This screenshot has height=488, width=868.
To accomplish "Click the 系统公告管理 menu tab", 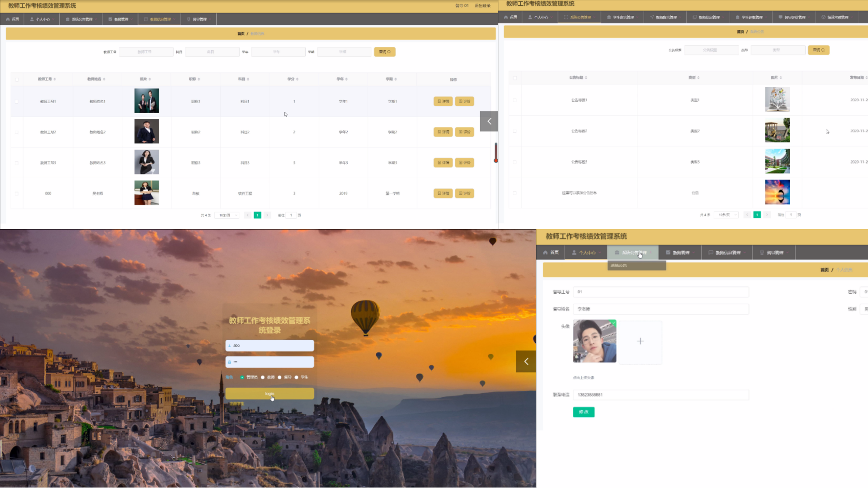I will [82, 19].
